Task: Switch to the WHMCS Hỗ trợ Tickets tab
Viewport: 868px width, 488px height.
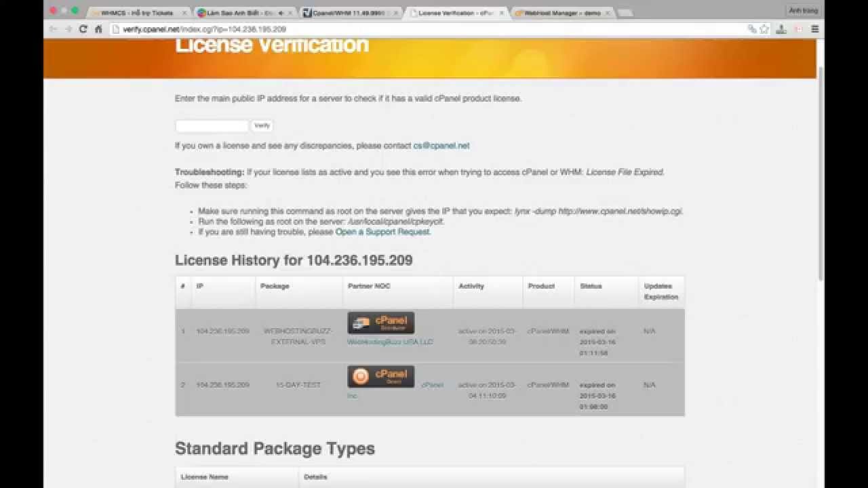Action: click(138, 13)
